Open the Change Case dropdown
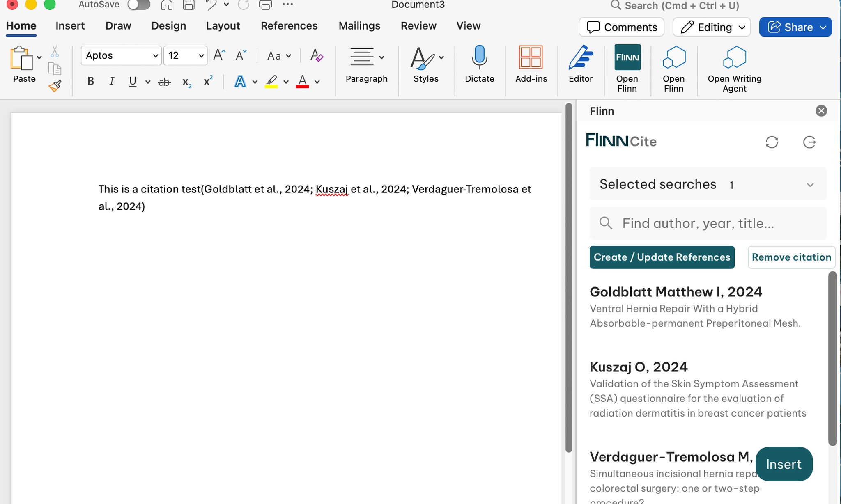 (x=279, y=56)
